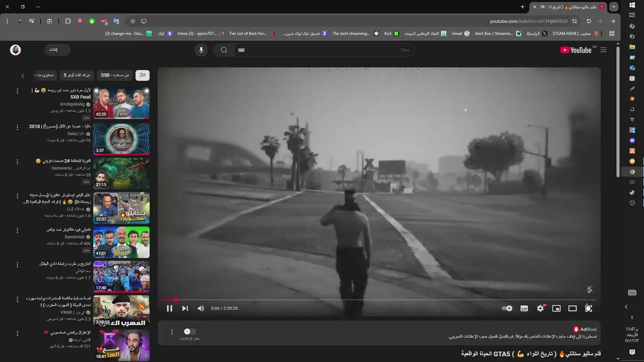
Task: Open the STEAM ARAB bookmark
Action: 576,34
